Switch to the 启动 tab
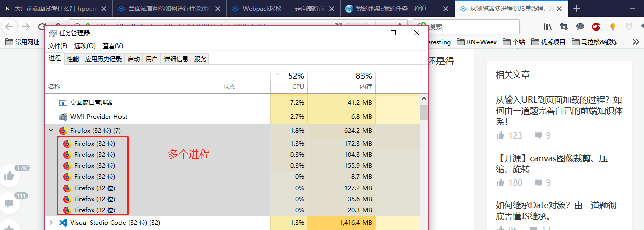Screen dimensions: 644x230 pyautogui.click(x=134, y=59)
